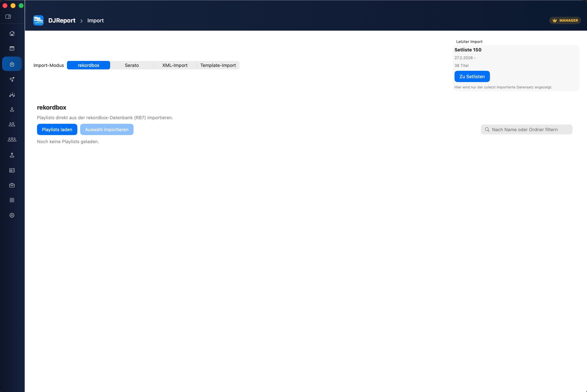Select the rekordbox import mode

pyautogui.click(x=89, y=65)
